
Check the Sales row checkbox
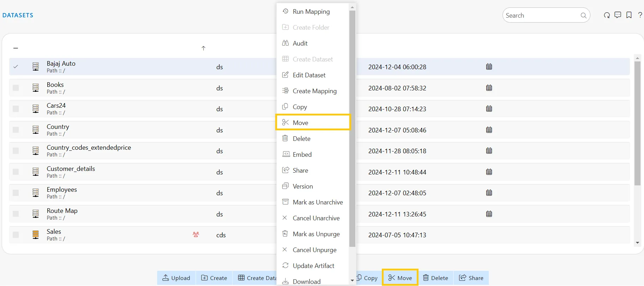(x=16, y=234)
